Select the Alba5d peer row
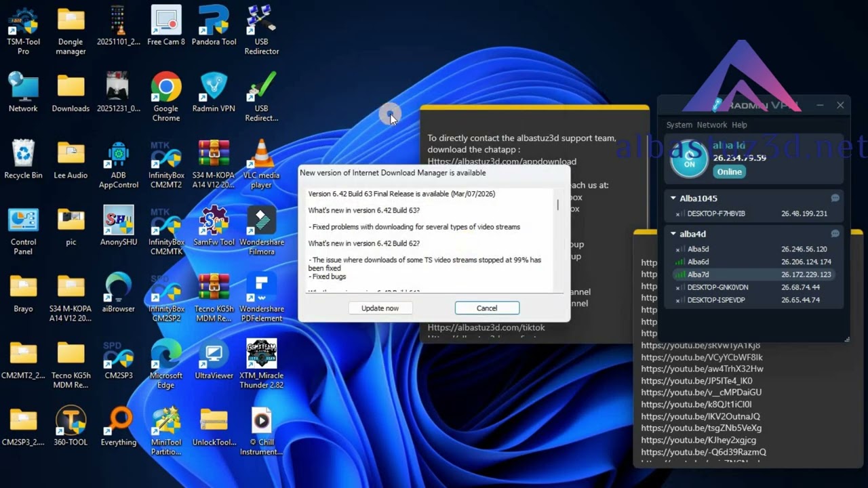 click(x=753, y=249)
